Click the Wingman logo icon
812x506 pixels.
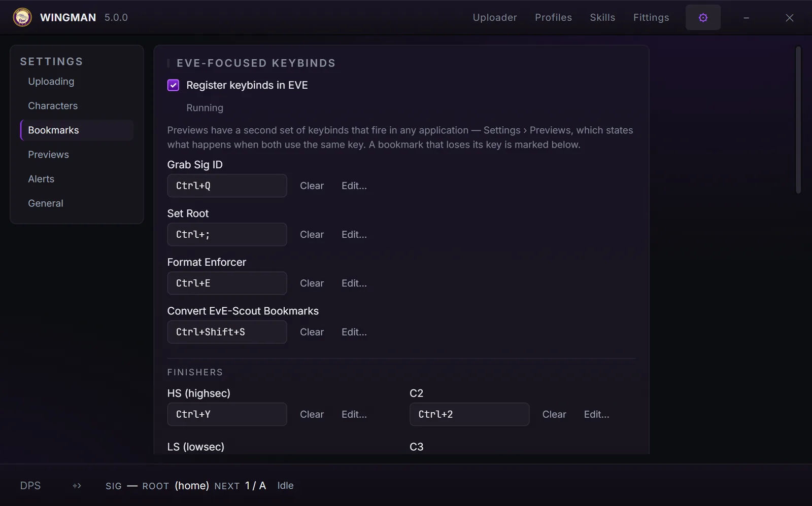pyautogui.click(x=22, y=17)
